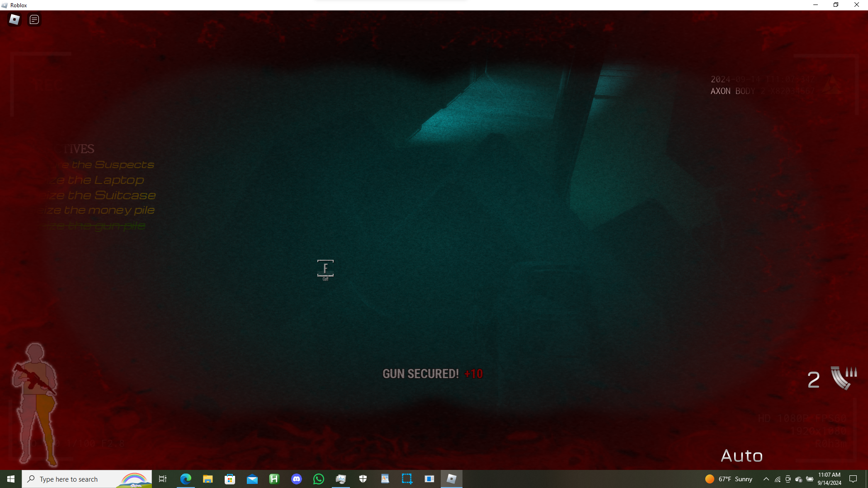
Task: Toggle the Auto fire mode label
Action: [x=741, y=455]
